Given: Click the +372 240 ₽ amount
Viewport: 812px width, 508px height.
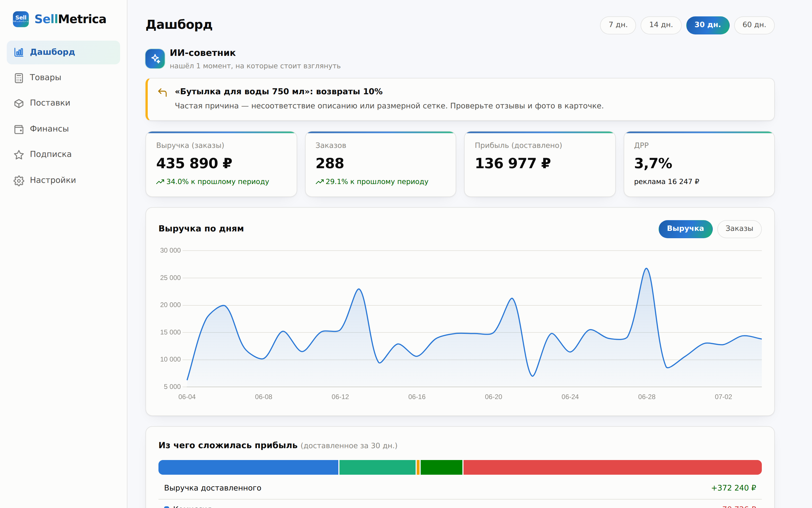Looking at the screenshot, I should (x=734, y=488).
